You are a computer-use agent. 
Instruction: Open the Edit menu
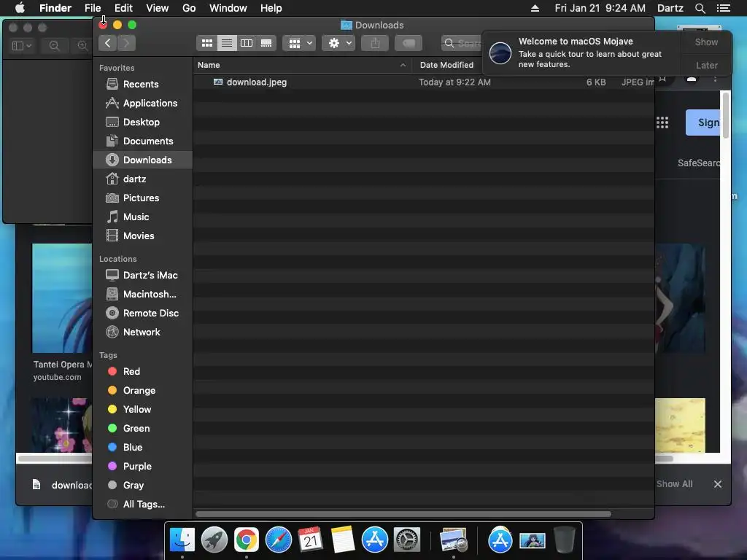pyautogui.click(x=123, y=8)
